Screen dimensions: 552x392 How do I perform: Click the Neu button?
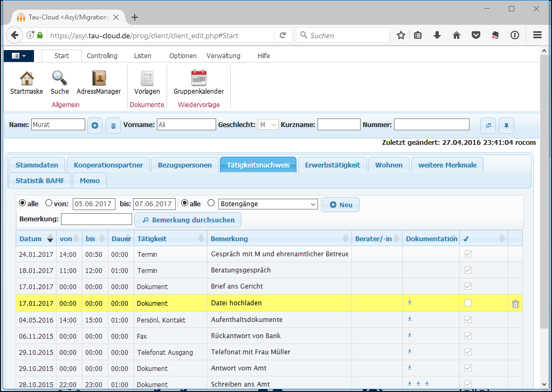point(340,205)
